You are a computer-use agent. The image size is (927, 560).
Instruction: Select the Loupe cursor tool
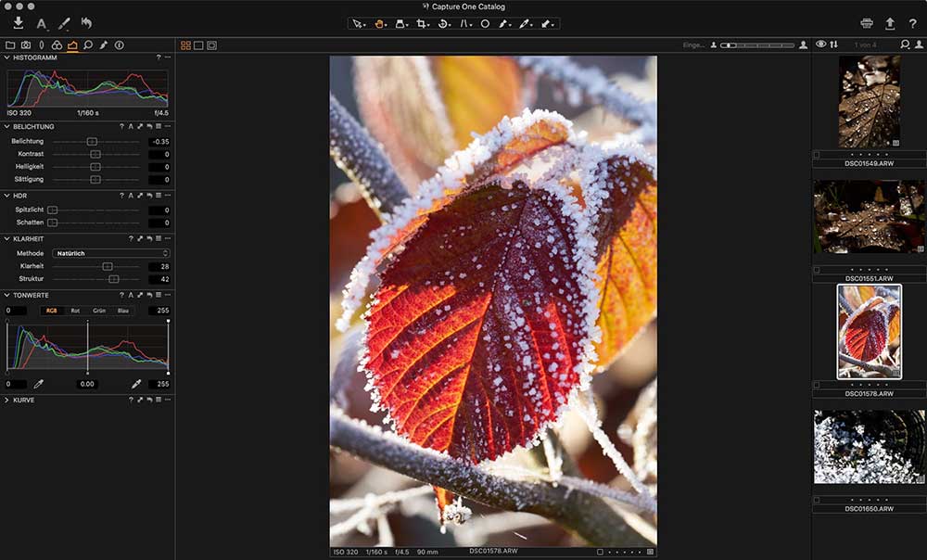(x=400, y=24)
